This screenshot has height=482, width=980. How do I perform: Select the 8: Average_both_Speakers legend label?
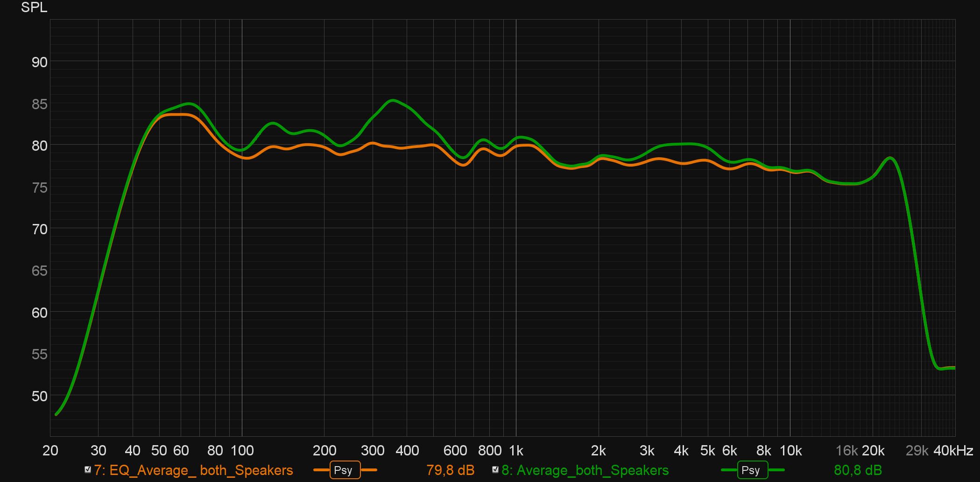pos(585,470)
